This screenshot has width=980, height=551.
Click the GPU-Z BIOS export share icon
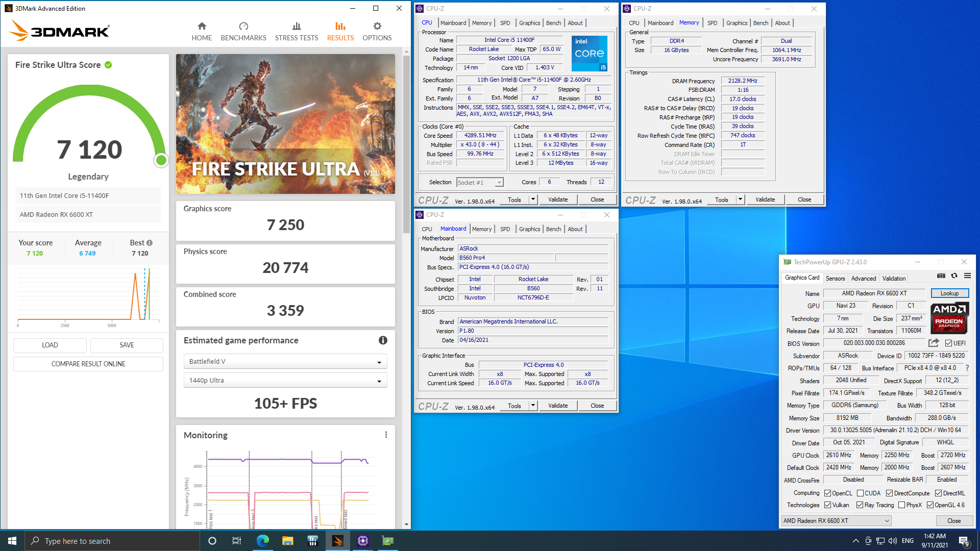[x=934, y=343]
